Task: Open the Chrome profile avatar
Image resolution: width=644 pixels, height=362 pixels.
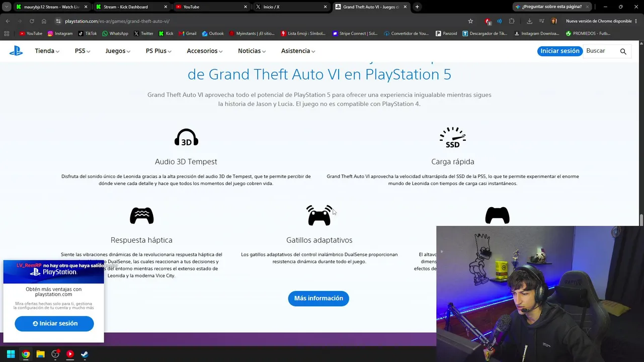Action: (x=554, y=21)
